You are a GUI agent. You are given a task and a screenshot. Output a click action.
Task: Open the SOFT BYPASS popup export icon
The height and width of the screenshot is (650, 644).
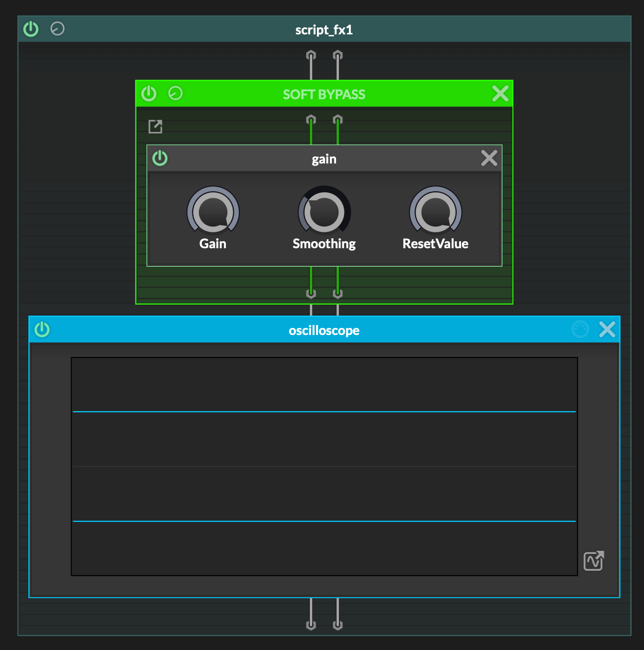pyautogui.click(x=156, y=127)
